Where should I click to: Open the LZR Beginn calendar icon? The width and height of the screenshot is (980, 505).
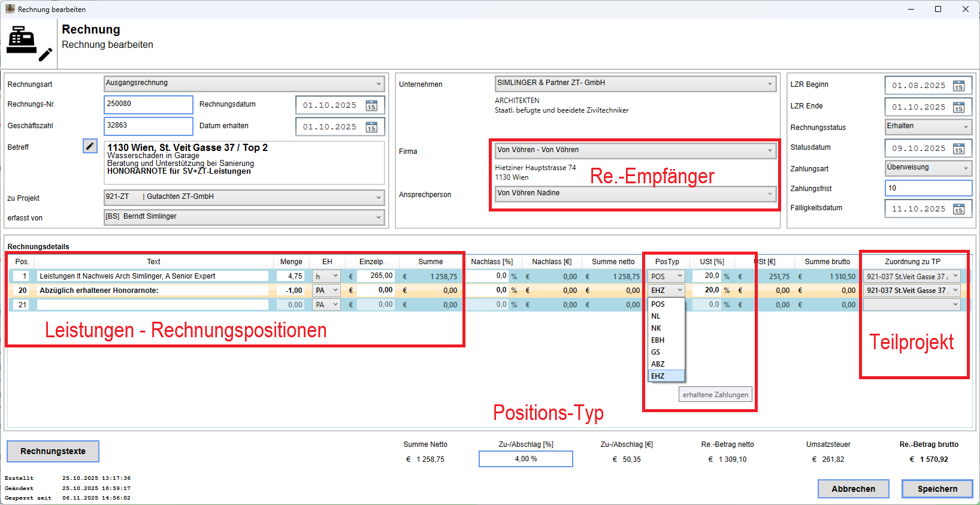pos(958,86)
